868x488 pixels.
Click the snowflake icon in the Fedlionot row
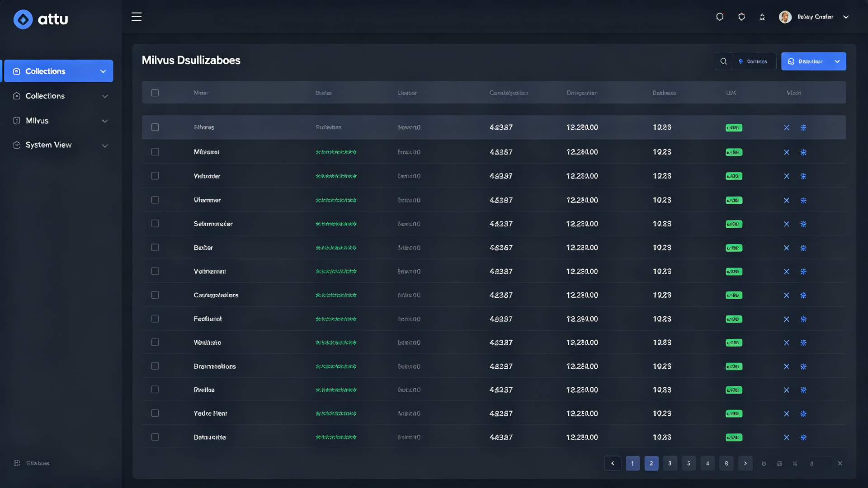803,319
